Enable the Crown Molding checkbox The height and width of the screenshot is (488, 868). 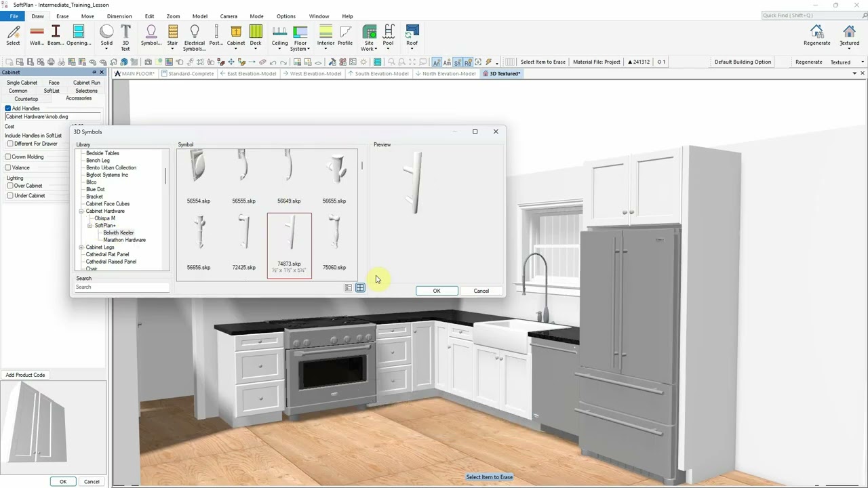pyautogui.click(x=7, y=157)
